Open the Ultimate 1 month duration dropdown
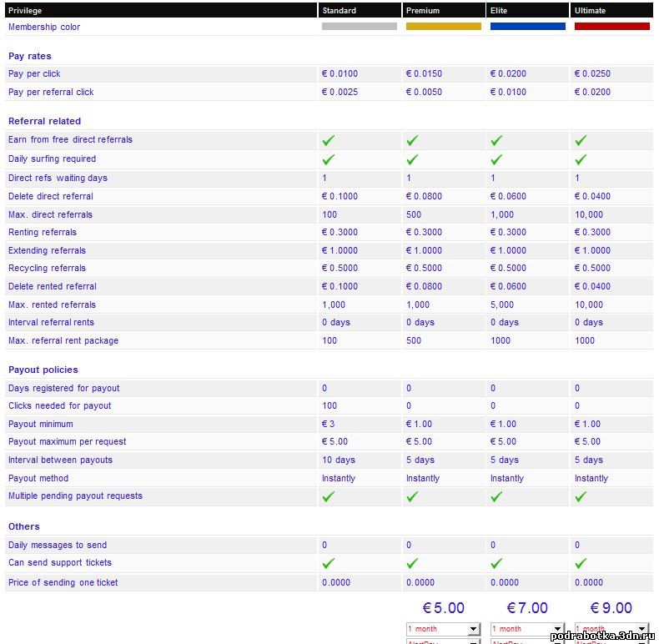This screenshot has width=659, height=644. click(x=611, y=629)
